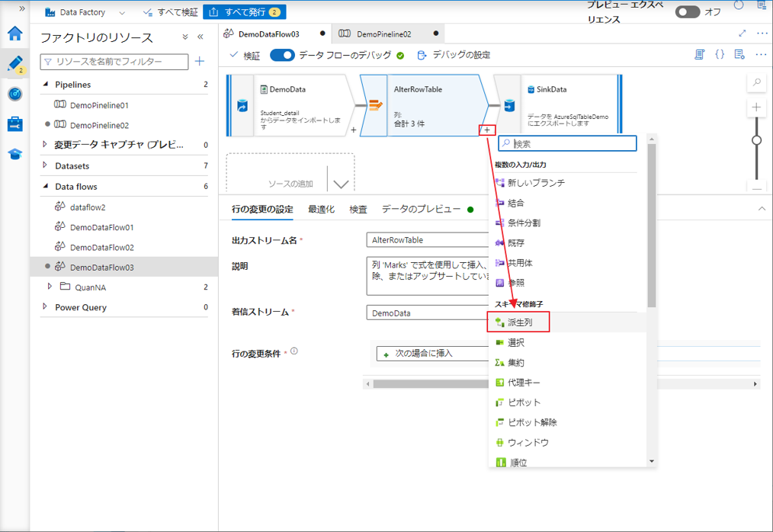Viewport: 773px width, 532px height.
Task: Click the Validate all button
Action: tap(170, 12)
